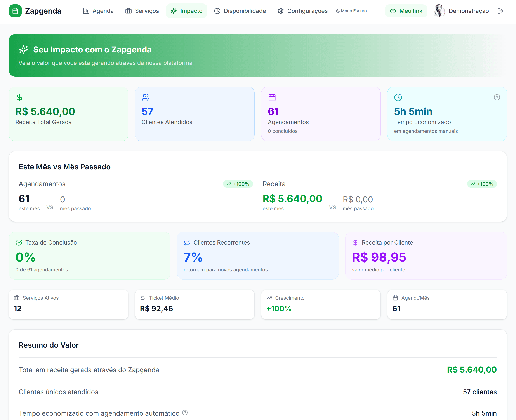
Task: Click the Zapgenda calendar logo icon
Action: coord(15,11)
